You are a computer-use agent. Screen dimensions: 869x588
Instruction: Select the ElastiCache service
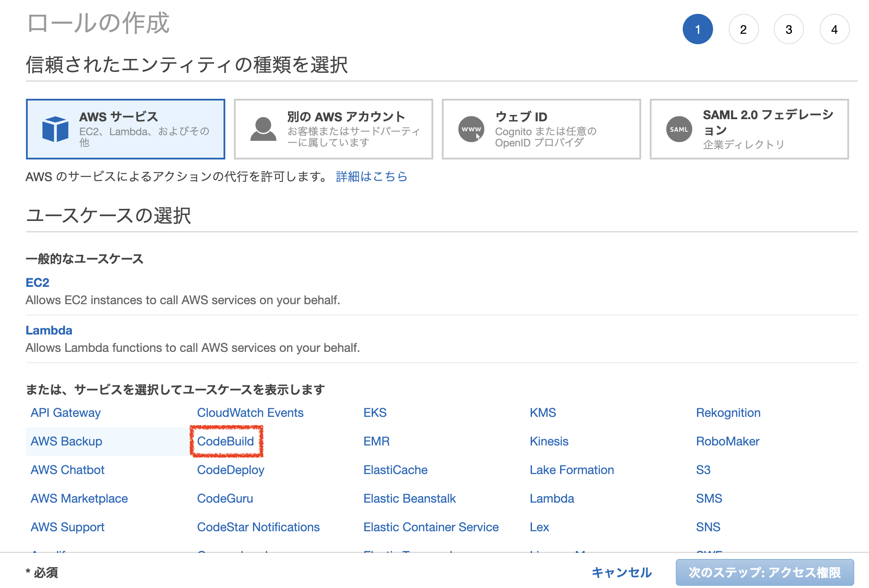tap(396, 470)
